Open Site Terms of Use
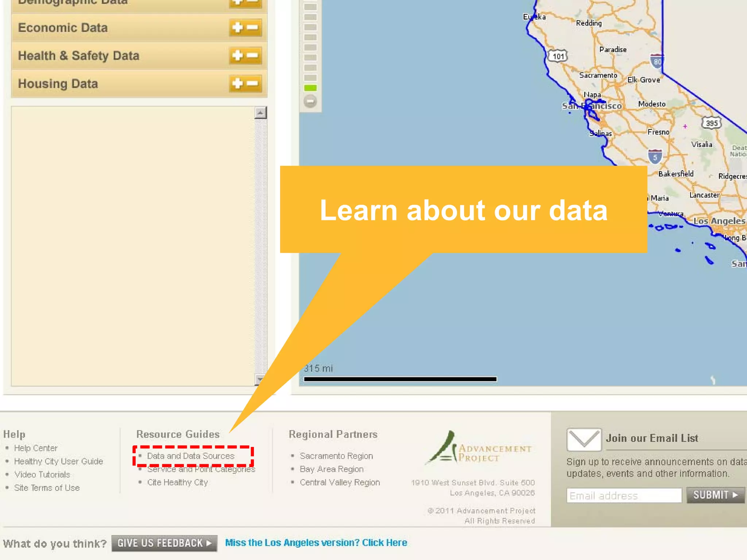 coord(47,488)
